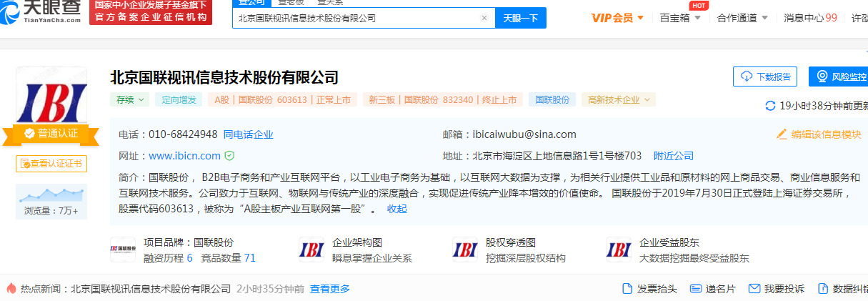Collapse the description with 收起

[x=396, y=209]
